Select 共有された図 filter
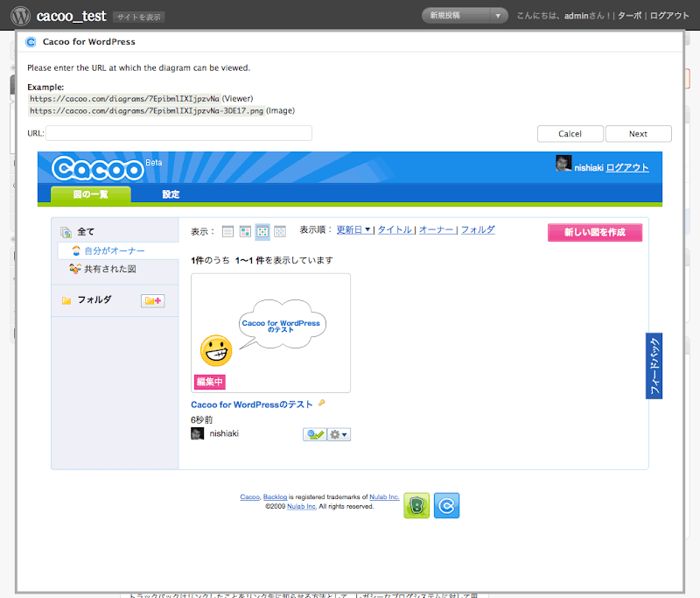Viewport: 700px width, 598px height. click(x=110, y=269)
